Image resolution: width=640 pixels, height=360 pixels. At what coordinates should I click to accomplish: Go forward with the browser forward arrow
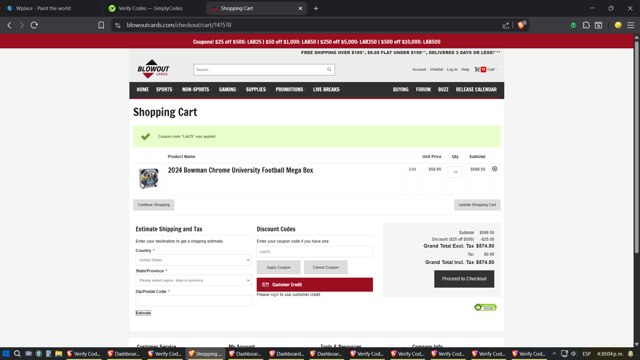22,25
